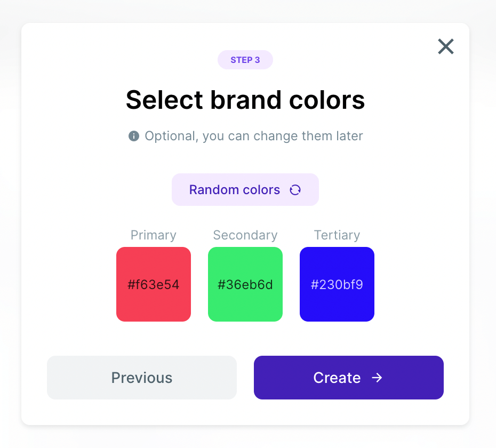Click the Tertiary label text
Screen dimensions: 496x448
click(x=337, y=235)
